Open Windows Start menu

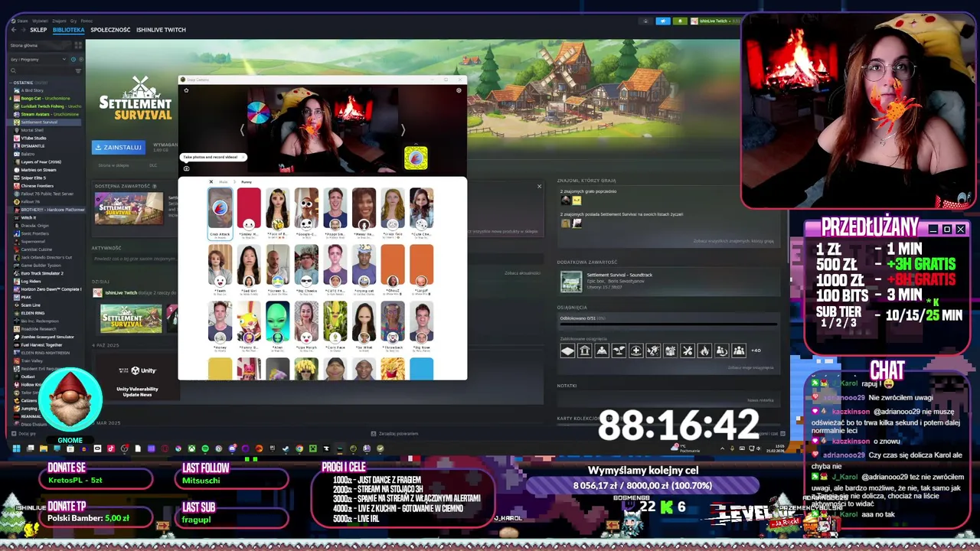pos(15,448)
